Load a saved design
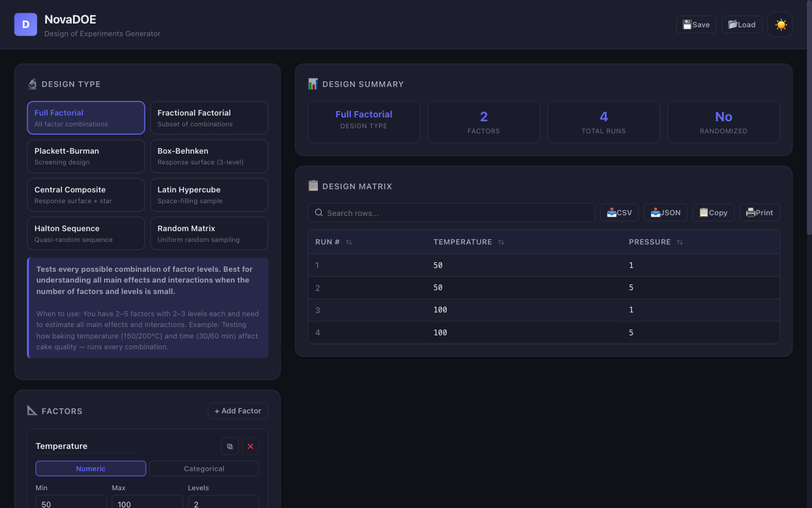Screen dimensions: 812x508 pyautogui.click(x=742, y=25)
